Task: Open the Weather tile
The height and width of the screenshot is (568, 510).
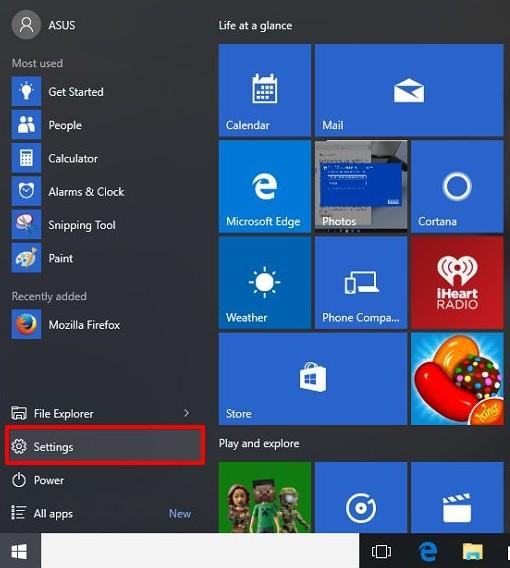Action: coord(264,283)
